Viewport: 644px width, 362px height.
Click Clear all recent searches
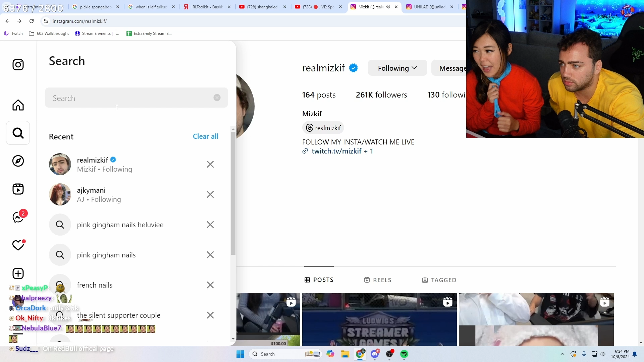click(205, 136)
